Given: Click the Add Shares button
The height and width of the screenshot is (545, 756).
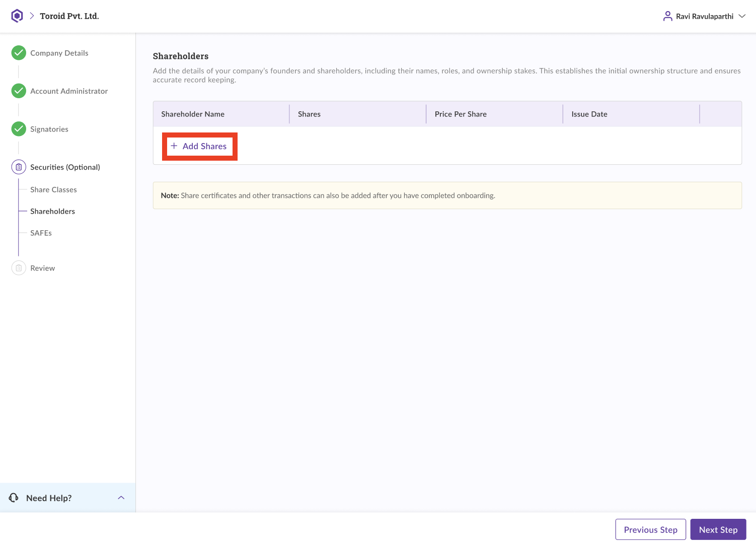Looking at the screenshot, I should coord(199,147).
